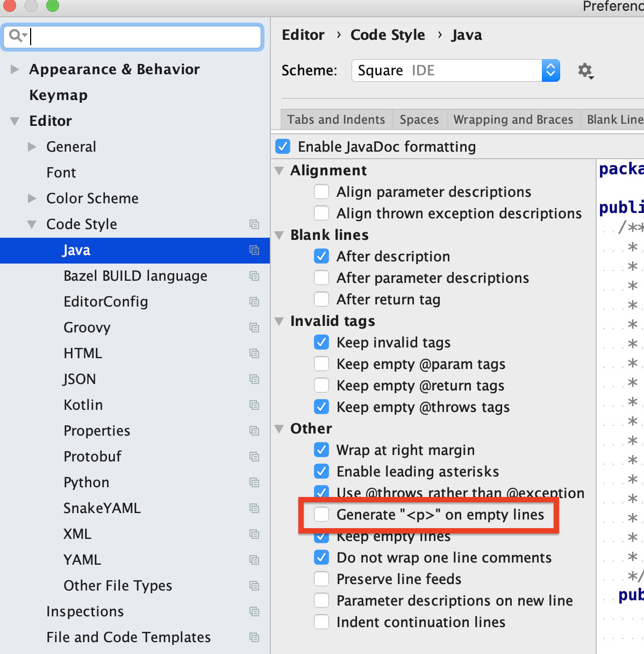644x654 pixels.
Task: Click the copy icon beside Kotlin
Action: [x=254, y=405]
